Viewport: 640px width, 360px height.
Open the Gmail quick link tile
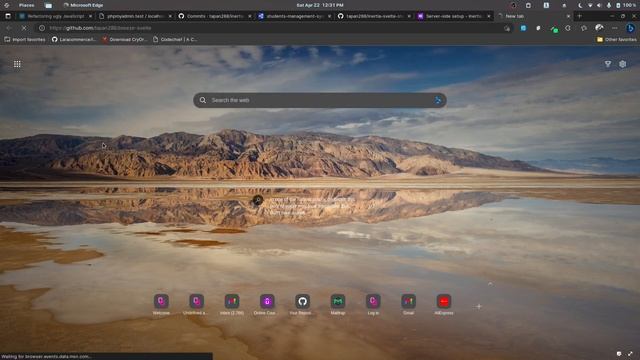(x=408, y=304)
